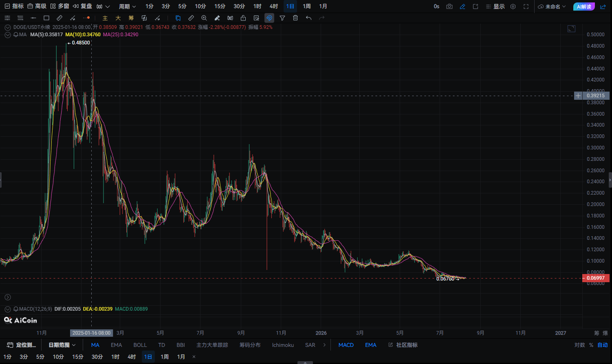Image resolution: width=612 pixels, height=364 pixels.
Task: Enable the Ichimoku indicator
Action: [283, 345]
